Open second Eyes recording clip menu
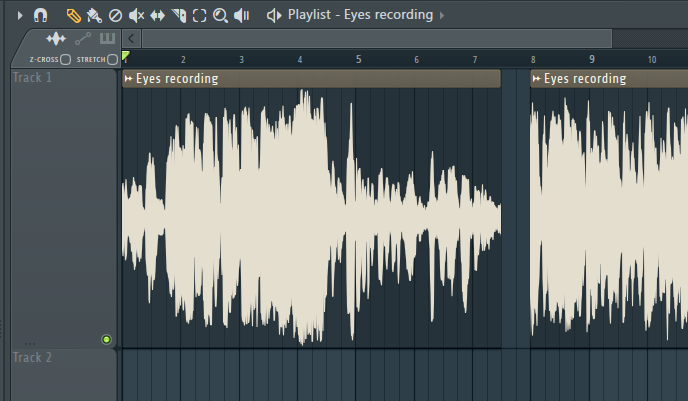Screen dimensions: 688x401 537,79
